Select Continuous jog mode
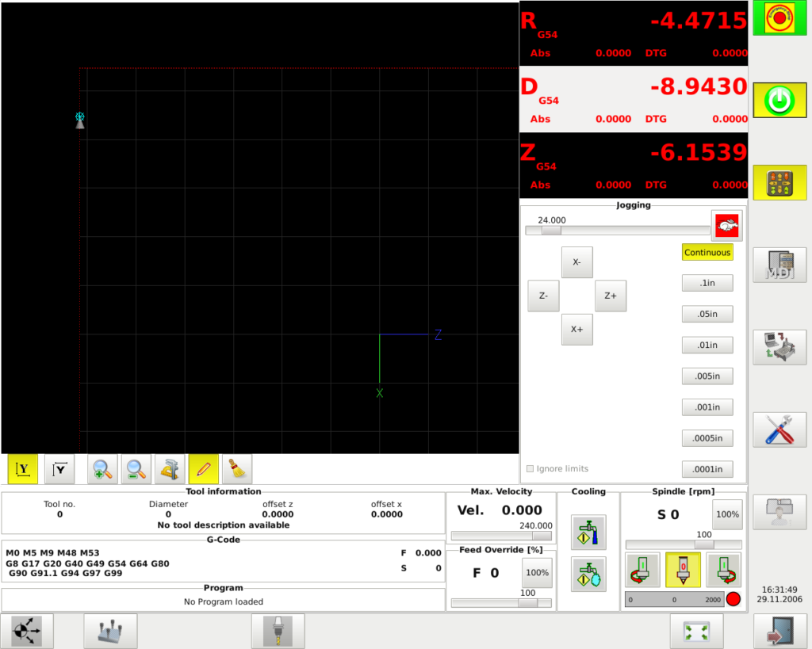The height and width of the screenshot is (649, 812). pyautogui.click(x=707, y=253)
